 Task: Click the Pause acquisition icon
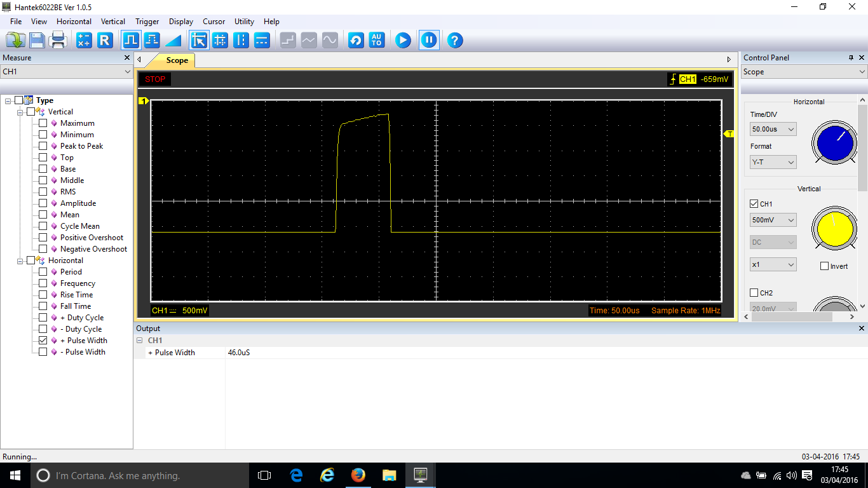click(429, 41)
